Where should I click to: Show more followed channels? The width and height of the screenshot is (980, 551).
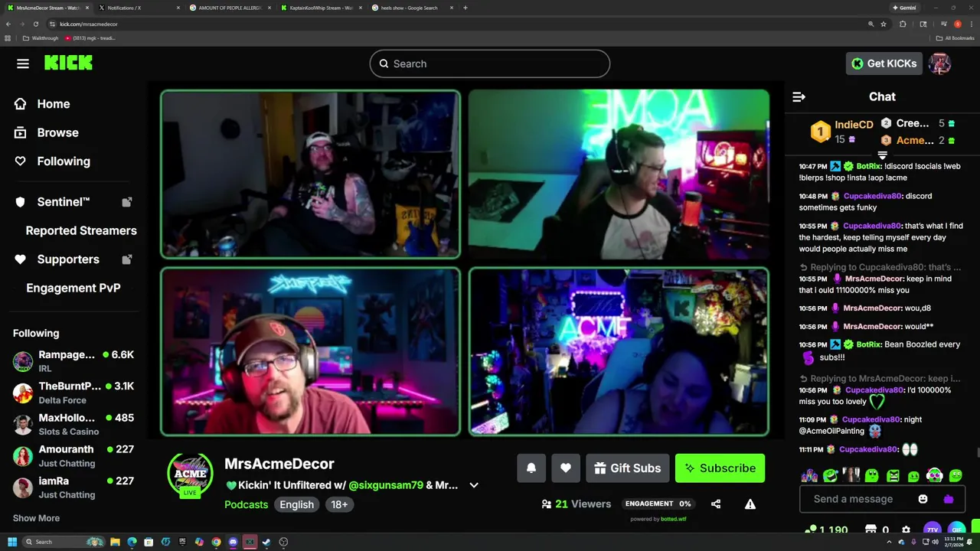click(36, 518)
